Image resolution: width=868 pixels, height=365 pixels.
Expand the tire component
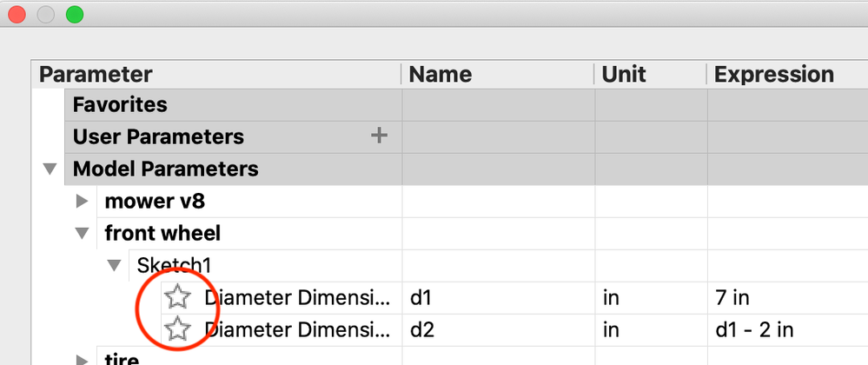pyautogui.click(x=83, y=360)
